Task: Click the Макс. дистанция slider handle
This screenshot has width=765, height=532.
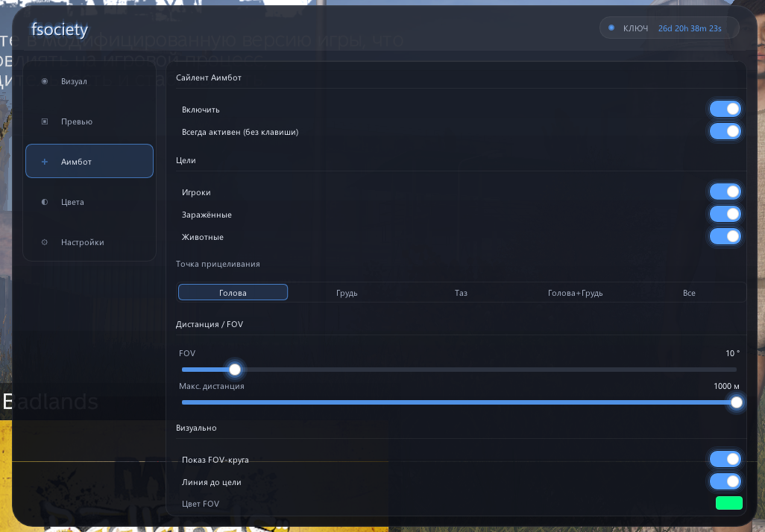Action: coord(736,402)
